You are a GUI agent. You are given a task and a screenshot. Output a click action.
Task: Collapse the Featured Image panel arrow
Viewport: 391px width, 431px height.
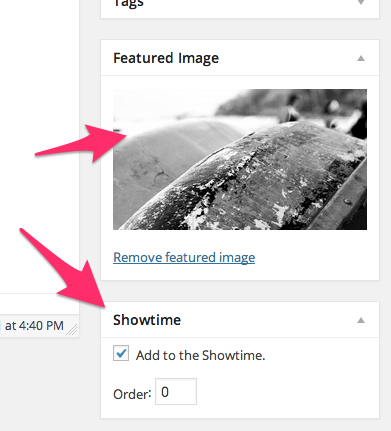point(361,58)
